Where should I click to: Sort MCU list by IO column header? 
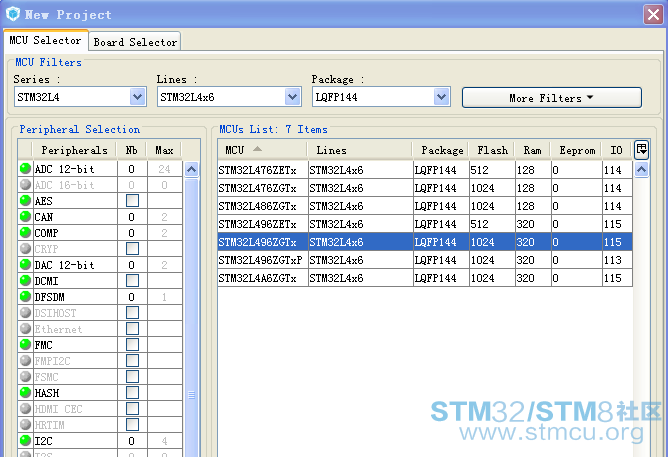616,150
